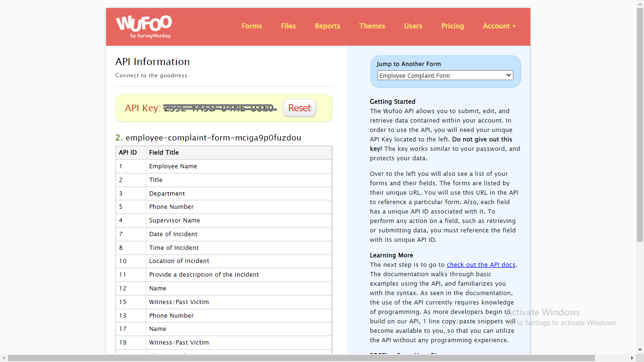
Task: Click 'Phone Number' in the API ID 13 row
Action: pyautogui.click(x=172, y=316)
